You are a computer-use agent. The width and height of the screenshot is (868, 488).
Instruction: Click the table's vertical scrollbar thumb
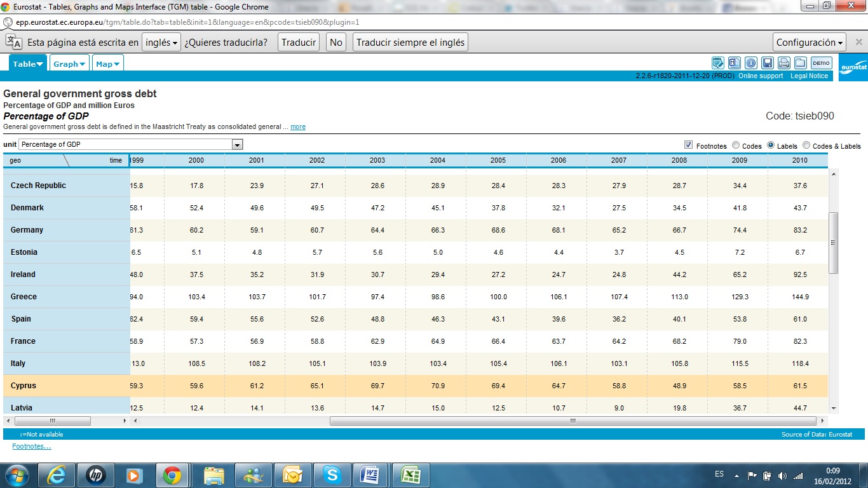click(x=833, y=243)
